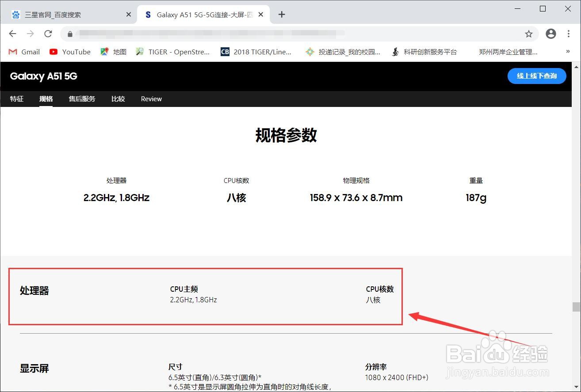Viewport: 581px width, 392px height.
Task: Click the bold 八核 summary value
Action: 236,198
